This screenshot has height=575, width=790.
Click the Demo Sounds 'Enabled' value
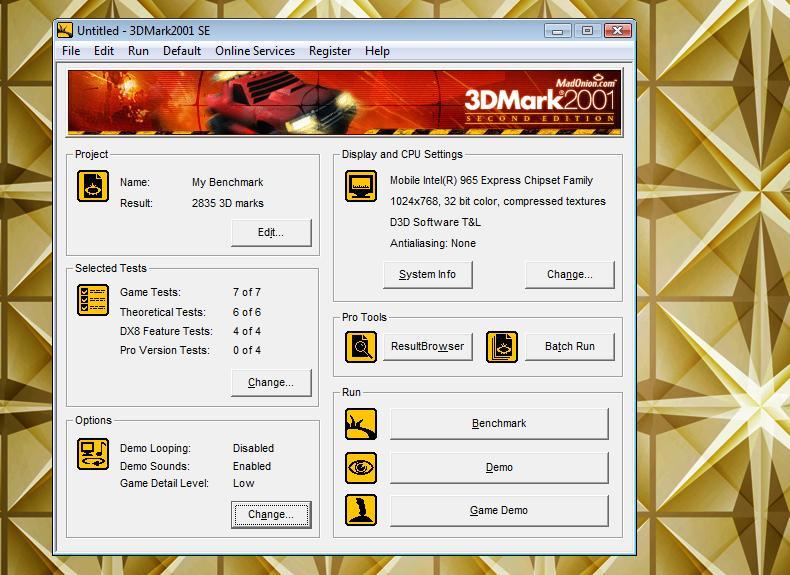click(252, 466)
